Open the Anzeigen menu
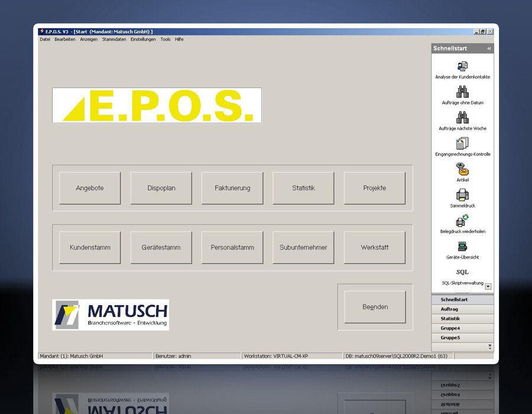 (x=89, y=40)
